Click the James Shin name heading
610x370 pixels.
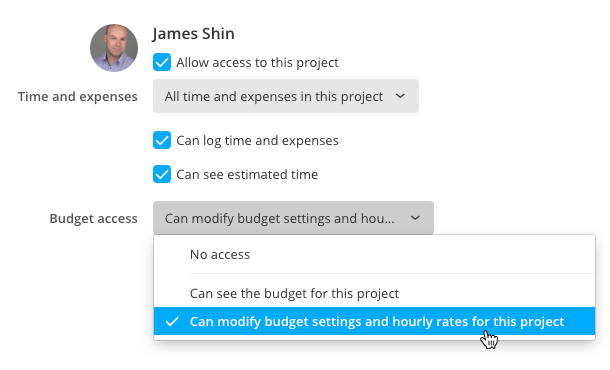(x=193, y=34)
